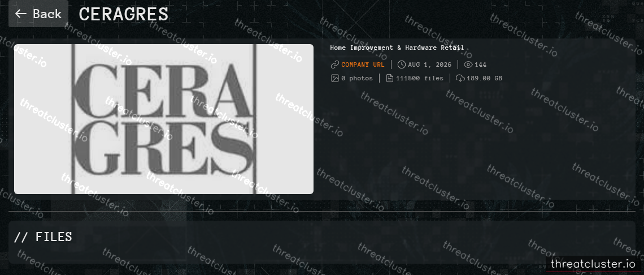Select the AUG 1, 2026 date text
This screenshot has height=275, width=644.
(429, 65)
